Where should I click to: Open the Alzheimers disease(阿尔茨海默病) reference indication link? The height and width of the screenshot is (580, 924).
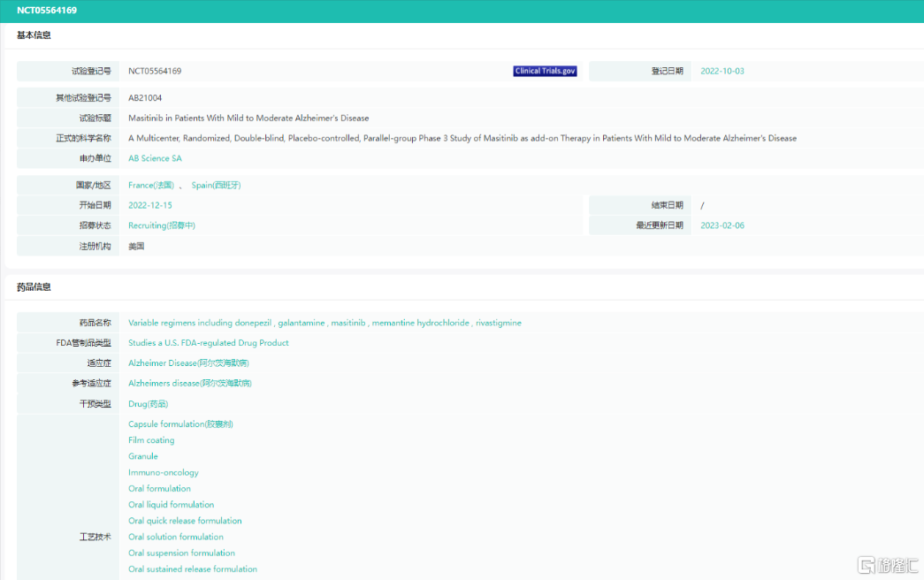(x=190, y=383)
